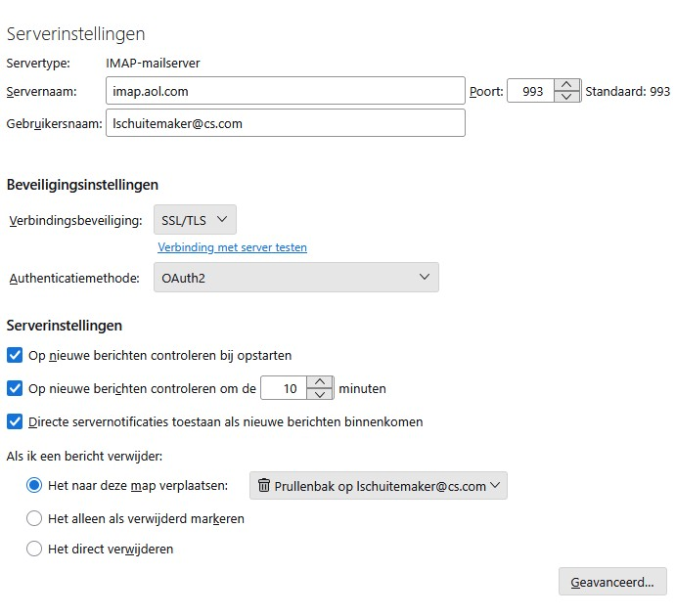Click the Poort number field
The width and height of the screenshot is (675, 616).
tap(530, 91)
